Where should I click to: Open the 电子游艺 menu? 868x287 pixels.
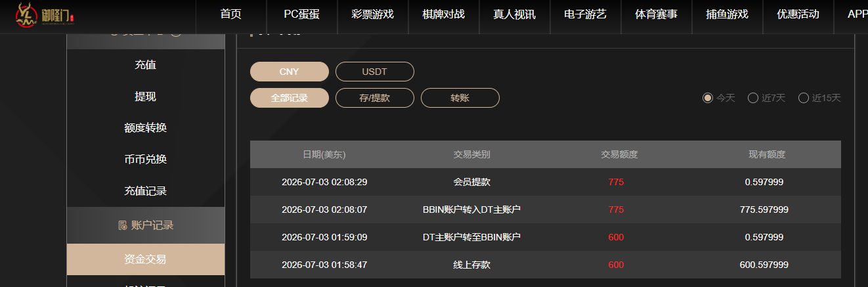[x=586, y=14]
